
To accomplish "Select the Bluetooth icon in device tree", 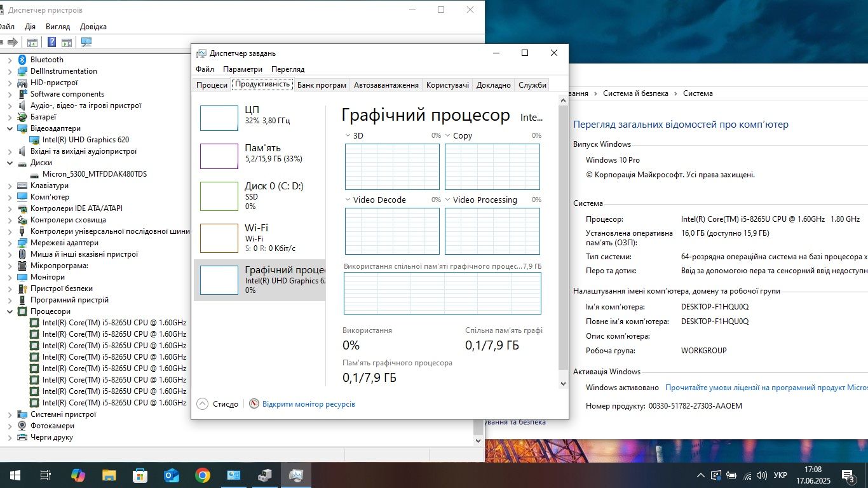I will coord(23,60).
